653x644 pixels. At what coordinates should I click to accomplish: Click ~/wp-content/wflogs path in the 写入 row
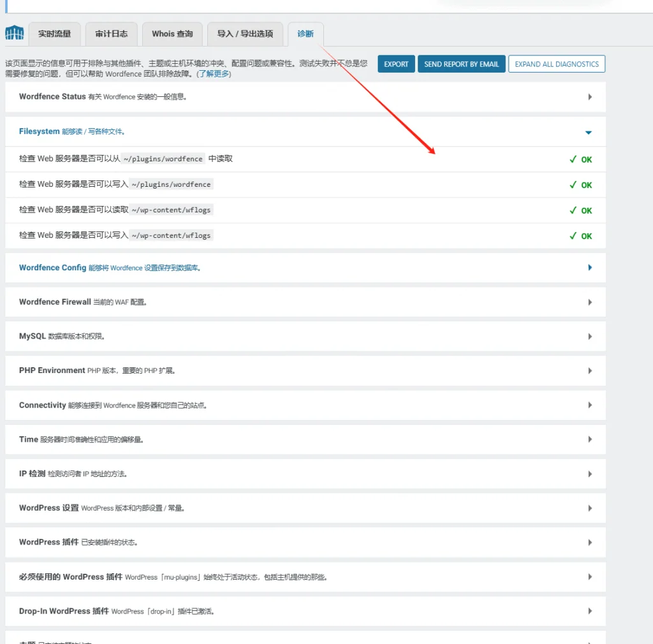point(171,235)
